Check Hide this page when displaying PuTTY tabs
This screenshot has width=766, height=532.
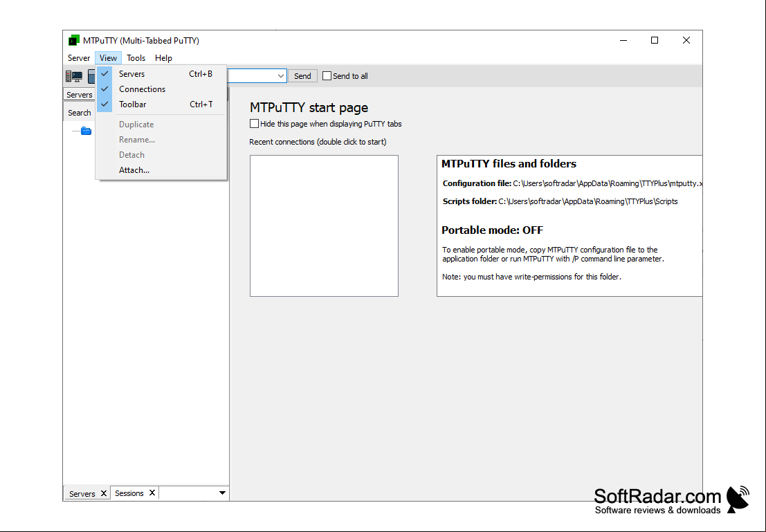(254, 124)
